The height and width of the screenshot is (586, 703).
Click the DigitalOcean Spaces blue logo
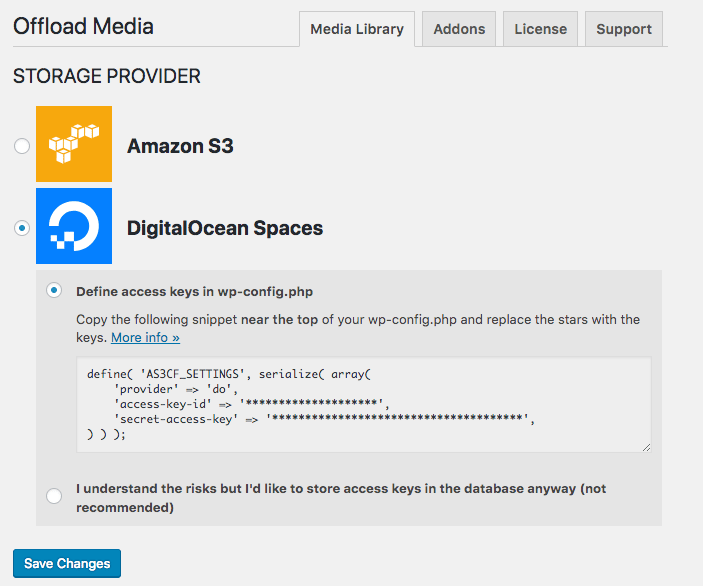74,226
